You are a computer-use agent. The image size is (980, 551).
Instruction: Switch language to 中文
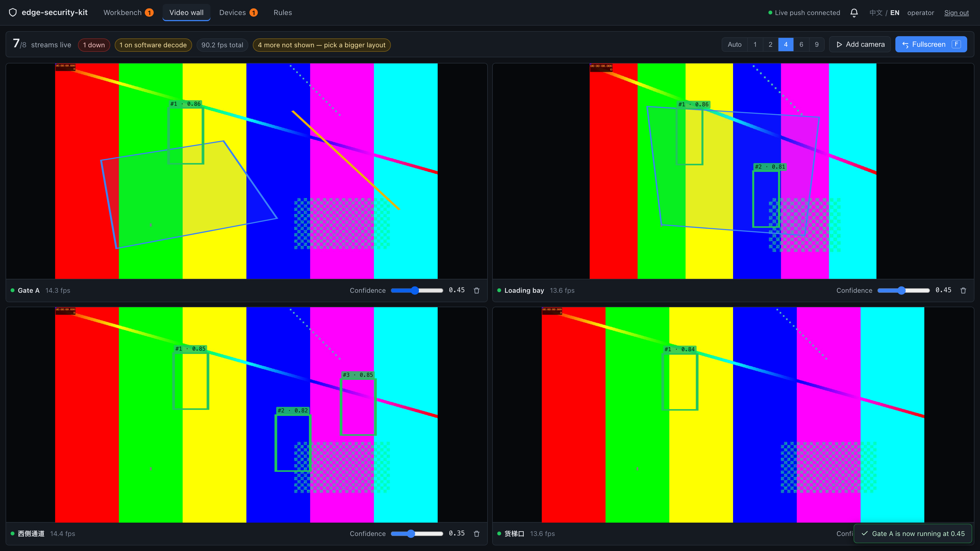tap(876, 13)
